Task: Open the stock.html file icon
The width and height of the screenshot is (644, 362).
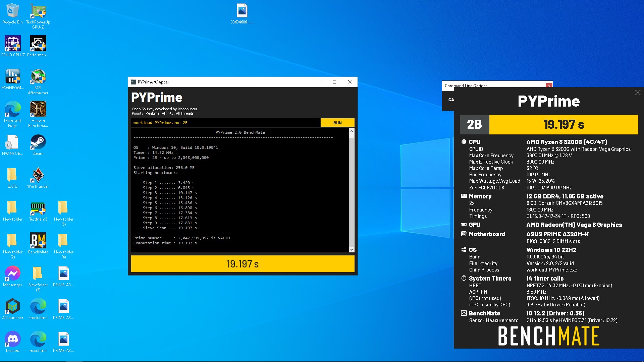Action: pos(38,309)
